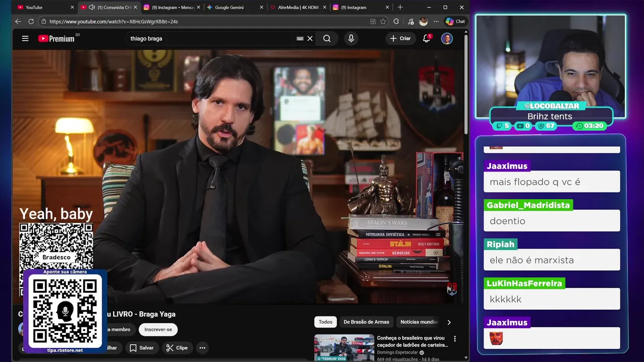Open browser settings and more menu
Image resolution: width=644 pixels, height=362 pixels.
[436, 22]
